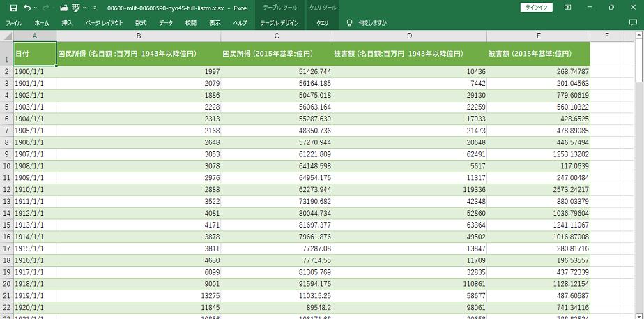Click the Undo arrow icon

27,8
